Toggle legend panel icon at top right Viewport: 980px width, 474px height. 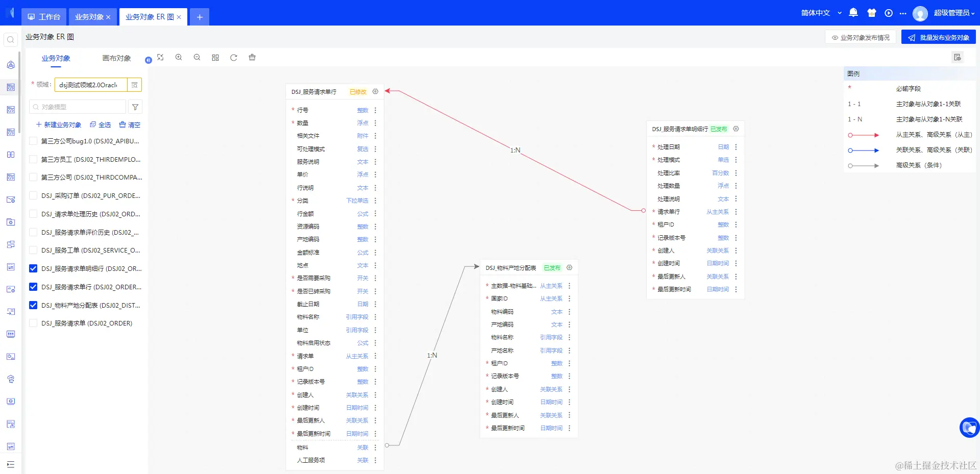(958, 57)
